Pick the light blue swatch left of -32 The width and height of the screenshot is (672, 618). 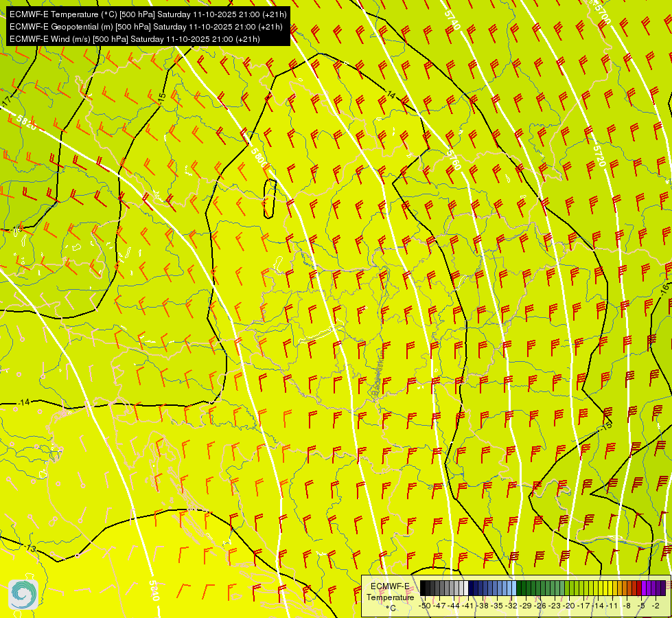tap(509, 588)
